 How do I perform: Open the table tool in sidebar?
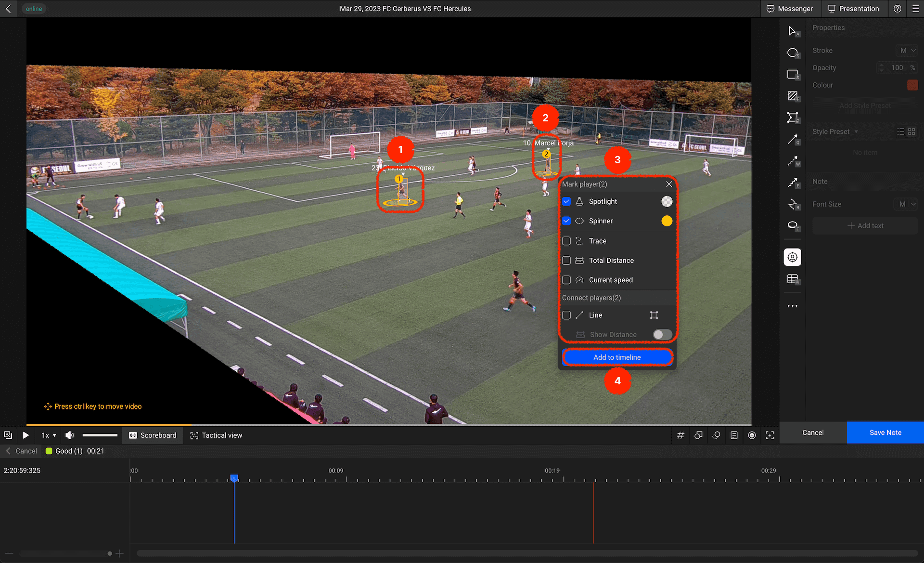(793, 279)
